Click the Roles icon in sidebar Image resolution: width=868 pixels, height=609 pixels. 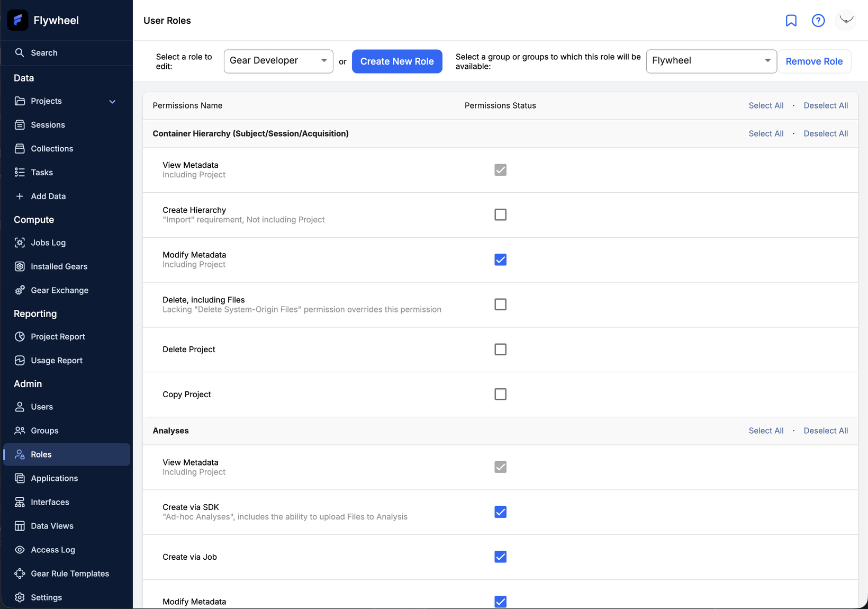(x=20, y=454)
